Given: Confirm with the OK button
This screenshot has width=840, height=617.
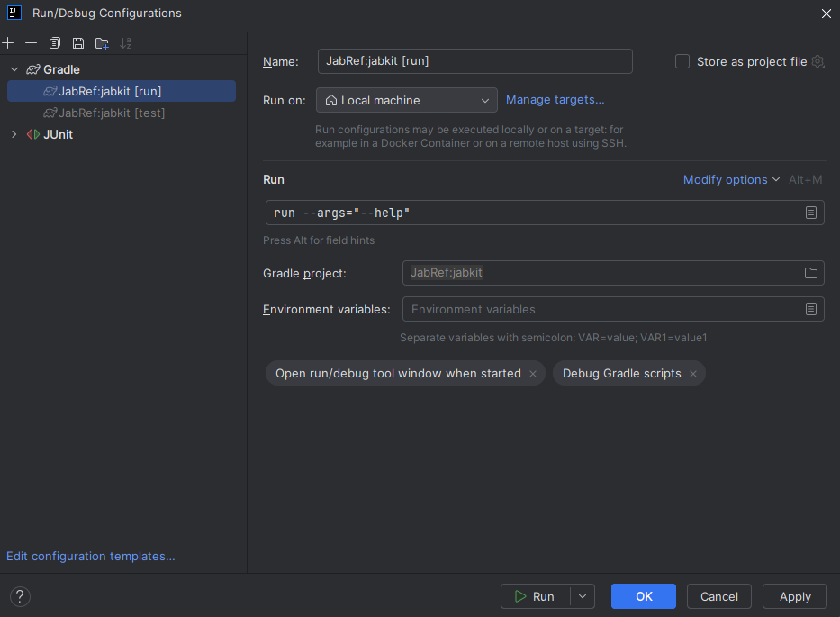Looking at the screenshot, I should pos(644,596).
